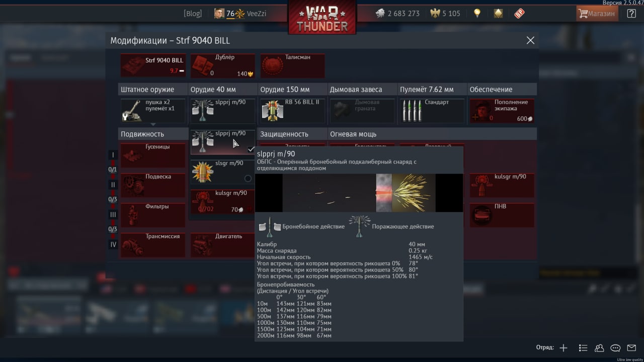The width and height of the screenshot is (644, 362).
Task: Create squad with Отряд plus button
Action: pyautogui.click(x=563, y=348)
